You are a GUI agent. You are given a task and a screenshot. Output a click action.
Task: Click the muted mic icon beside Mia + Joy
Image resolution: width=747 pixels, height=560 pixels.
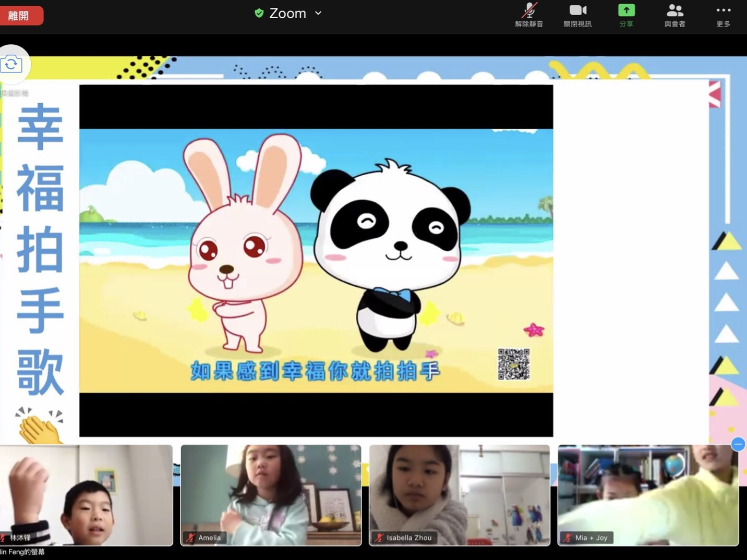tap(568, 538)
